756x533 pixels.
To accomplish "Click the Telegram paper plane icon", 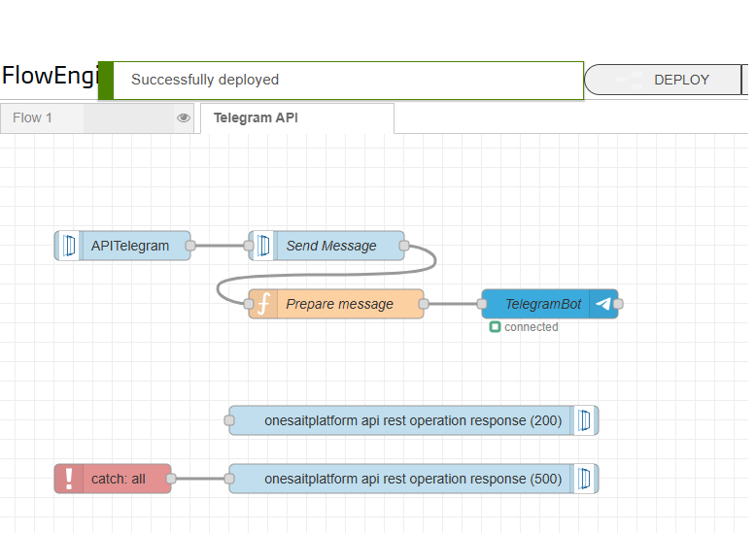I will point(603,304).
